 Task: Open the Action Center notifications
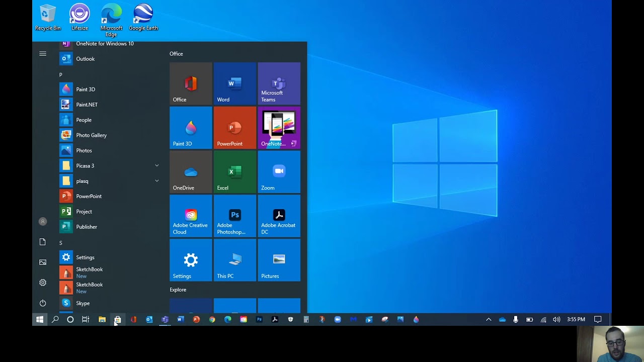tap(598, 319)
